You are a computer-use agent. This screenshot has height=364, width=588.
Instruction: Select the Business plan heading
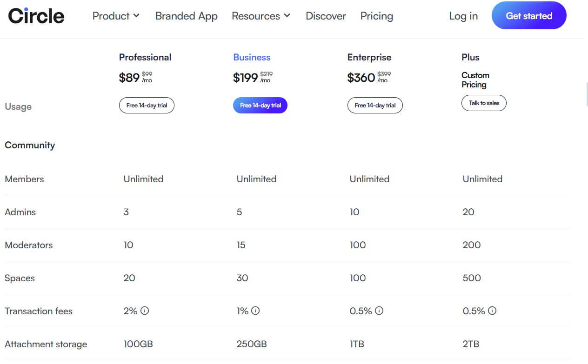coord(252,57)
